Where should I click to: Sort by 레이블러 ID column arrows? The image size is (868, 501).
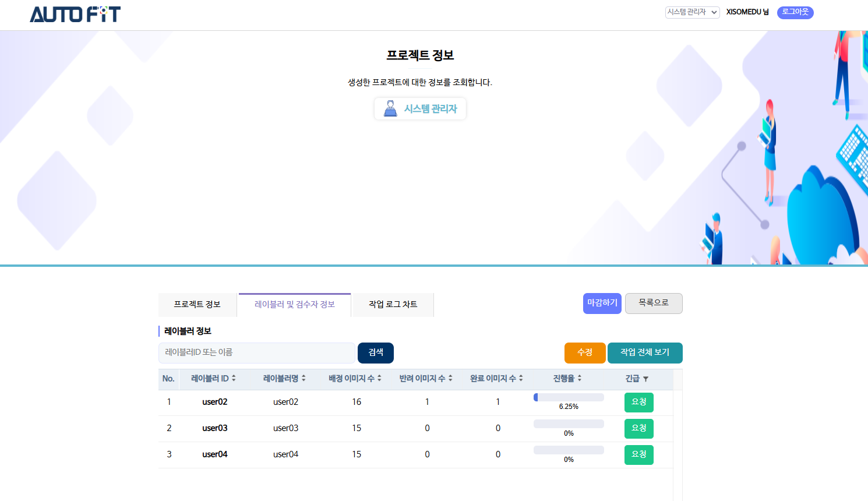pyautogui.click(x=234, y=379)
